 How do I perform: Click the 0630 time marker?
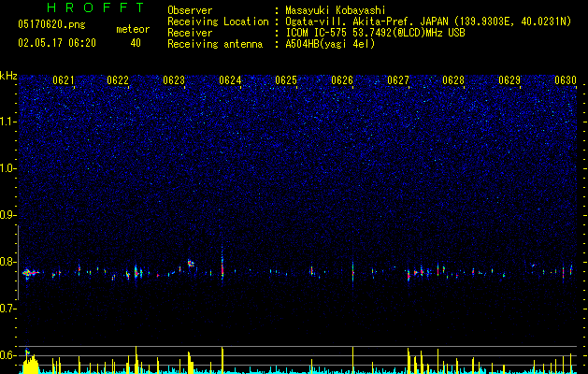(x=566, y=80)
